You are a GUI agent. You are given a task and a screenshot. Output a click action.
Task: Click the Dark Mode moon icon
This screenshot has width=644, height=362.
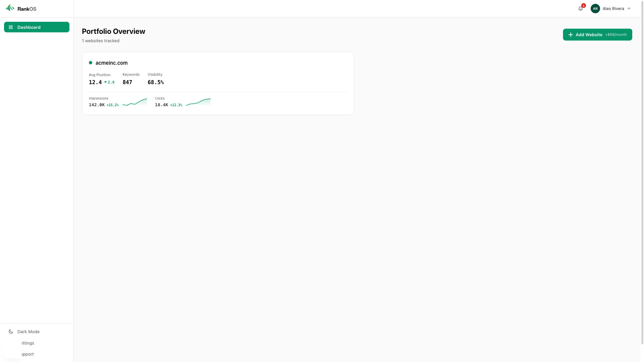(x=10, y=331)
